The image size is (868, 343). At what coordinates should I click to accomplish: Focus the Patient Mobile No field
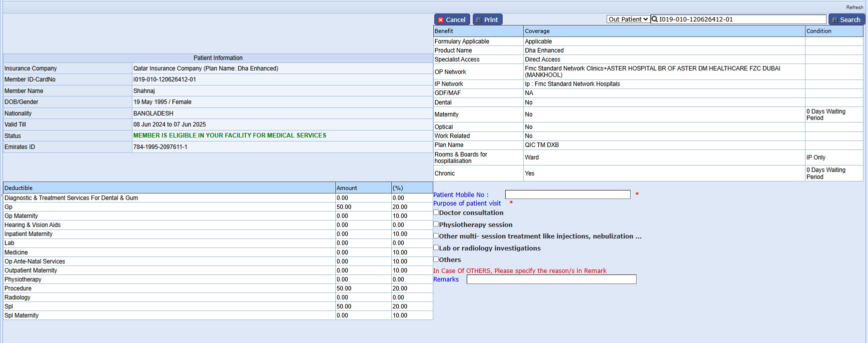pyautogui.click(x=567, y=194)
